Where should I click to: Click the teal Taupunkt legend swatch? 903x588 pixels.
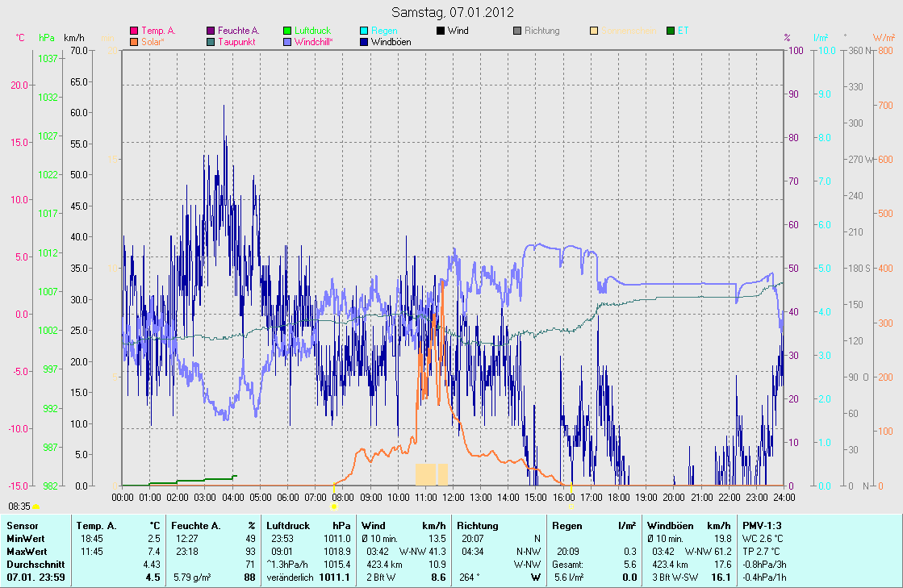tap(211, 42)
